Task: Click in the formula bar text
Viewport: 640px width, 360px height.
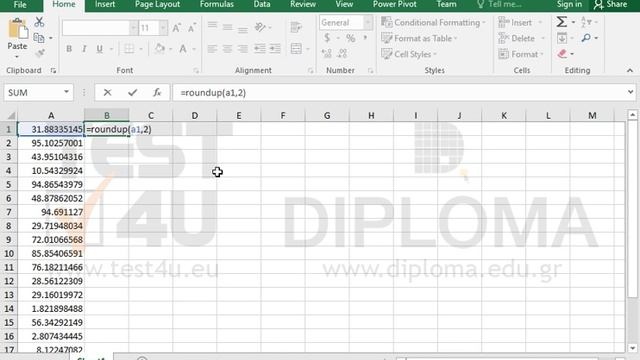Action: click(x=213, y=93)
